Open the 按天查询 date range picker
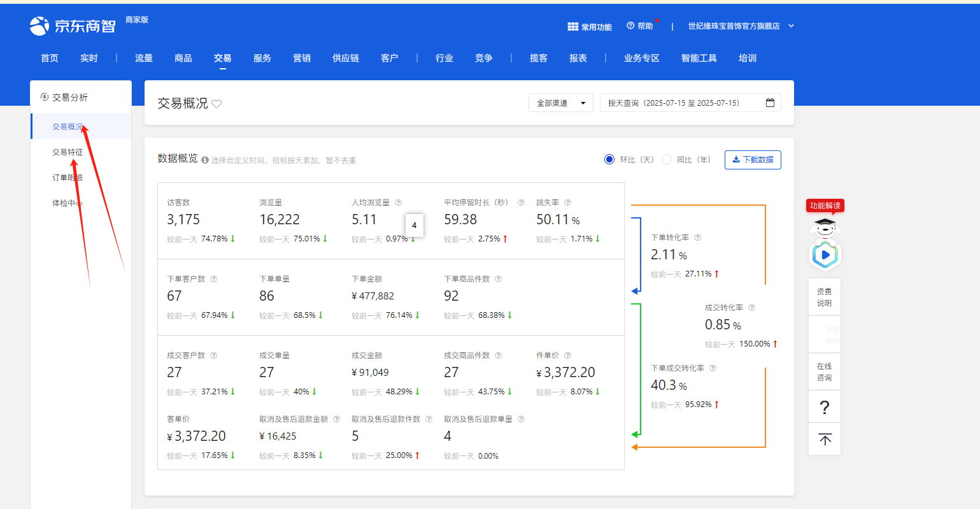Image resolution: width=980 pixels, height=509 pixels. 685,103
